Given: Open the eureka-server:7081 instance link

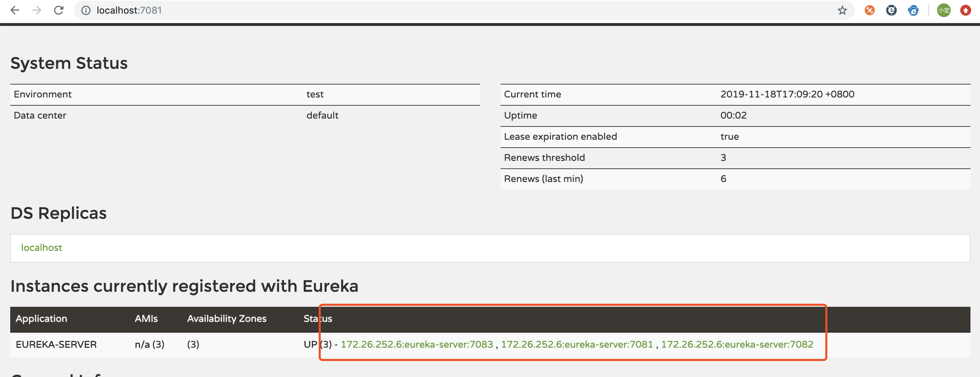Looking at the screenshot, I should tap(577, 344).
